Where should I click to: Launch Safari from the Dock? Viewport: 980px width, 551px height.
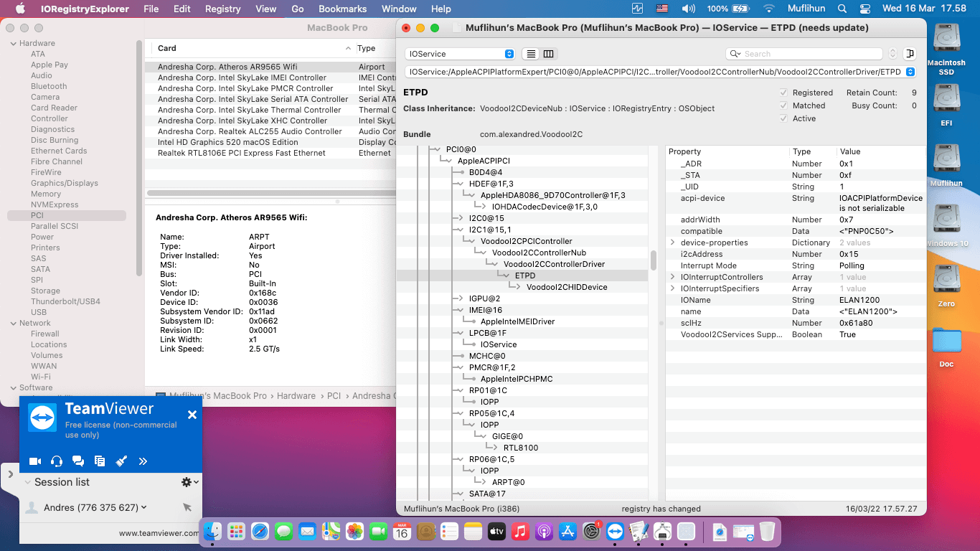point(260,532)
